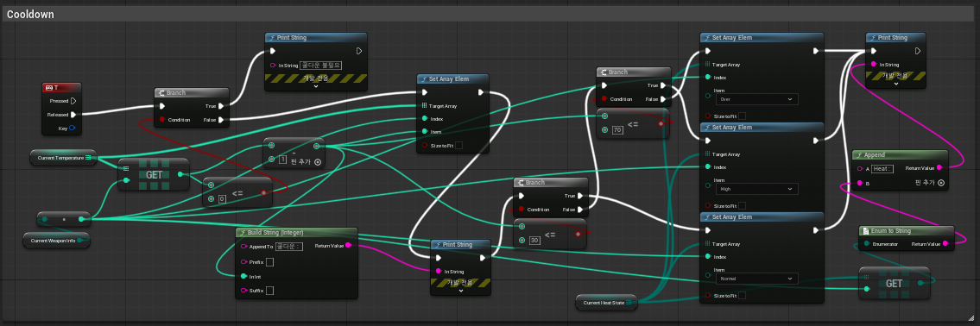Select the Current Weapon Info variable node
Viewport: 980px width, 326px height.
click(x=56, y=240)
